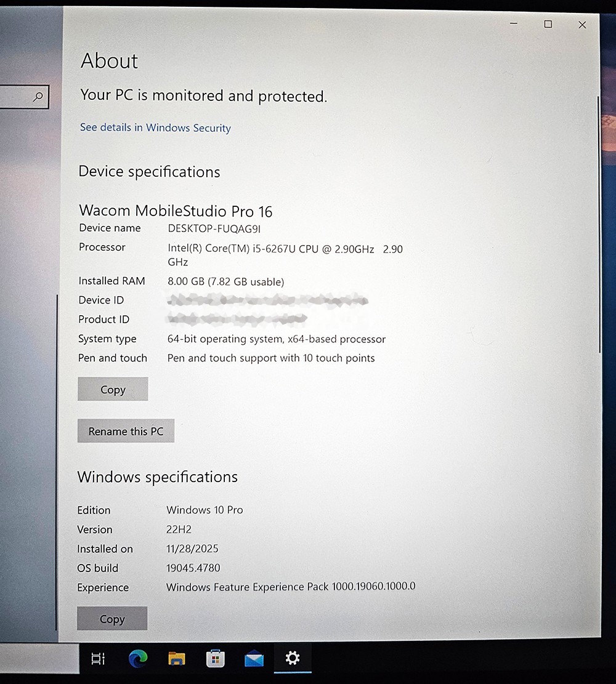This screenshot has width=616, height=684.
Task: Copy the Windows specifications
Action: (x=112, y=619)
